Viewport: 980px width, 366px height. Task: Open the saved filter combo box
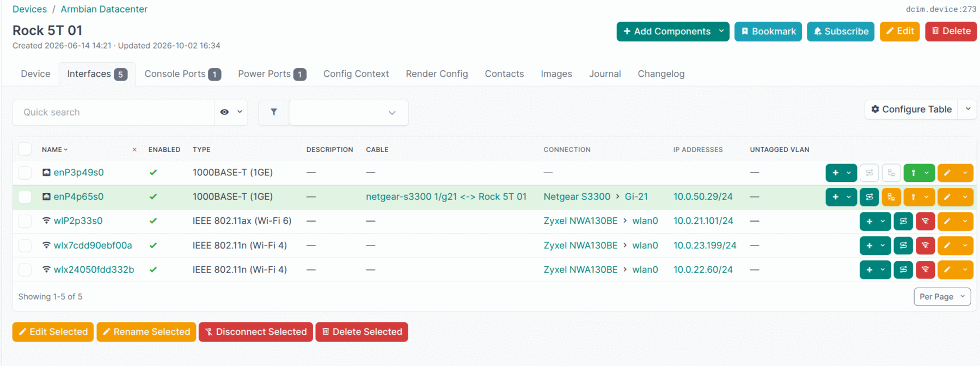(x=348, y=113)
